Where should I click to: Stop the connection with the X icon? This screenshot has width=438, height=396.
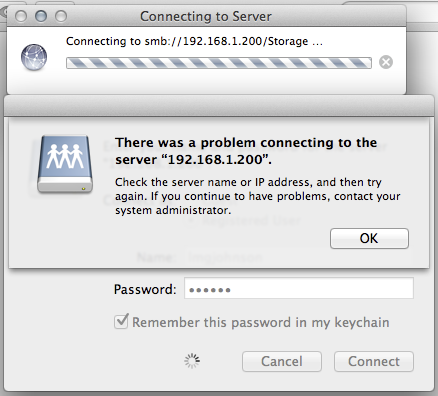tap(386, 62)
